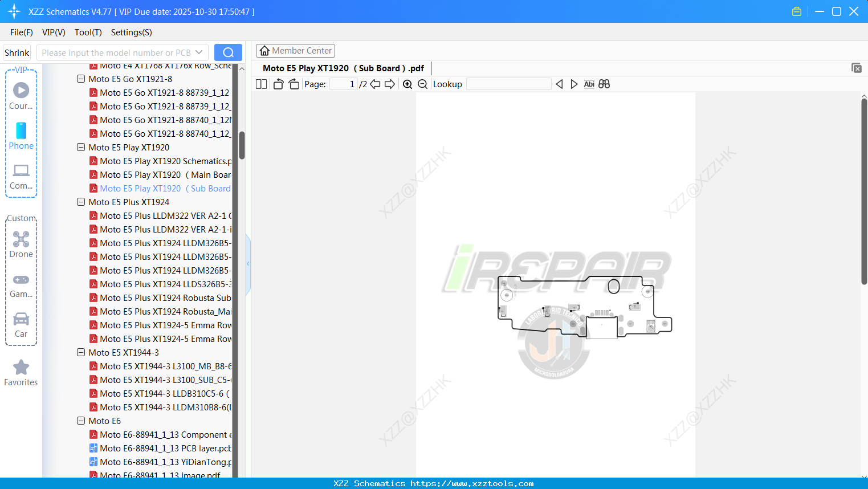The width and height of the screenshot is (868, 489).
Task: Open the Favorites star
Action: point(21,373)
